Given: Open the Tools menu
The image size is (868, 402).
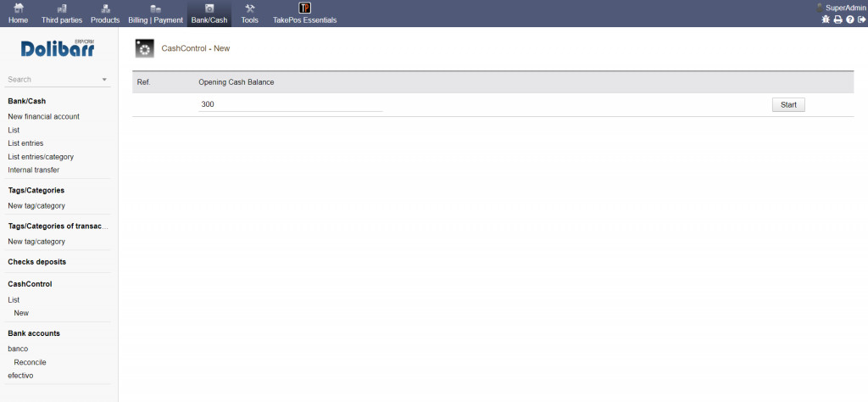Looking at the screenshot, I should tap(250, 14).
